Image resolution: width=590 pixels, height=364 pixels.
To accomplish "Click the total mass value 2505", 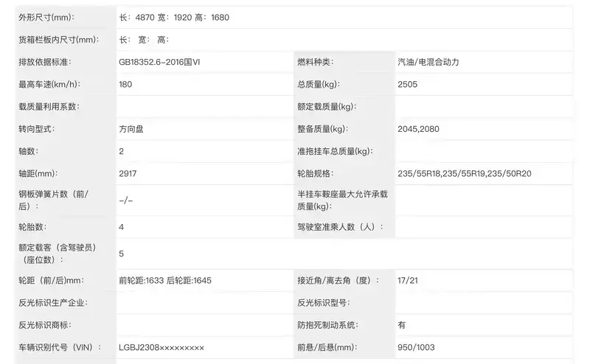I will point(408,84).
